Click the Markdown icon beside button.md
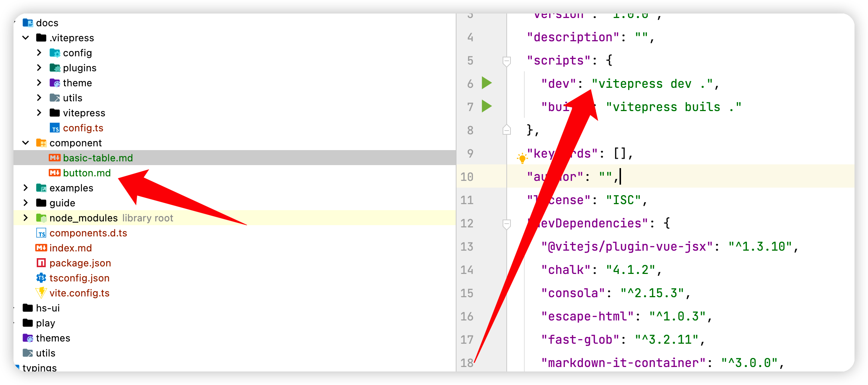This screenshot has width=868, height=385. coord(55,173)
